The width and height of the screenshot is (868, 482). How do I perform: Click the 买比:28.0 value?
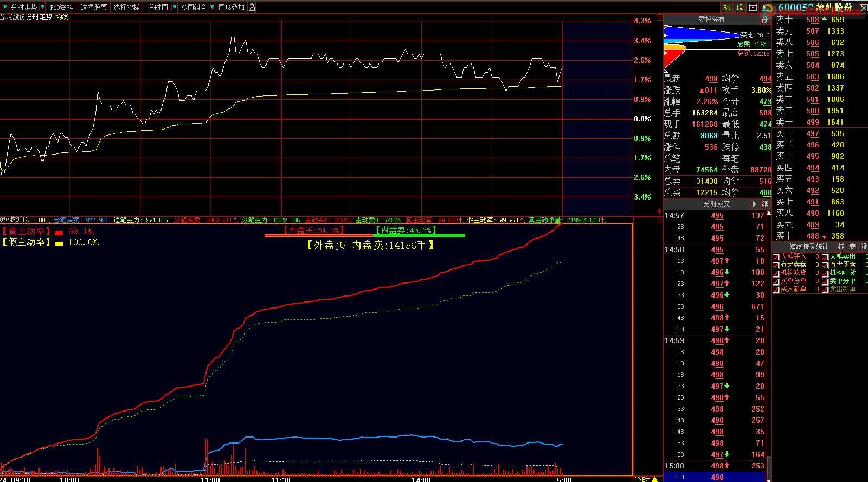pos(755,35)
